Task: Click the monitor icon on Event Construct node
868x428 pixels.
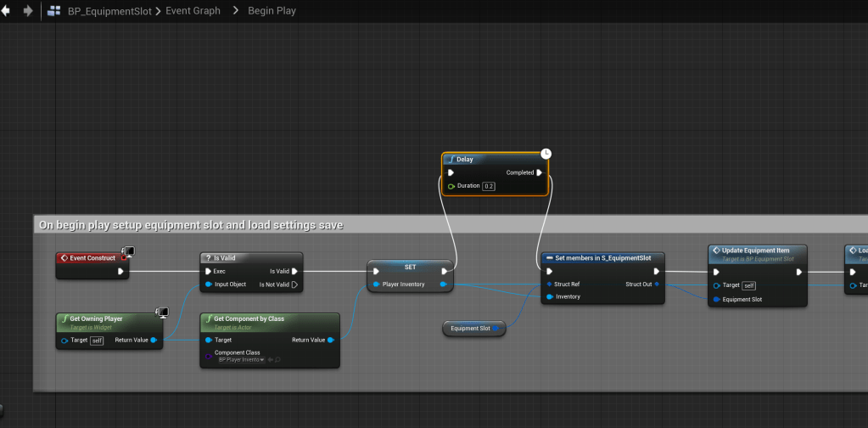Action: point(128,251)
